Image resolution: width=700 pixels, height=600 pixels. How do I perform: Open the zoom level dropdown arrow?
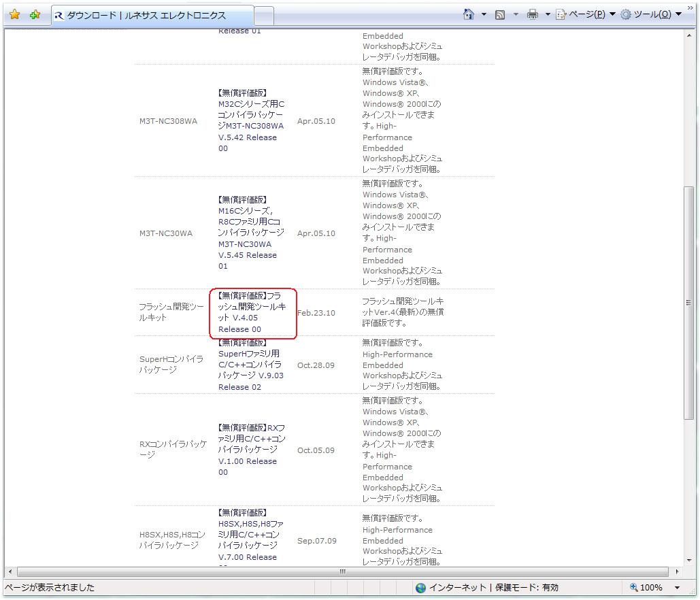pos(677,587)
